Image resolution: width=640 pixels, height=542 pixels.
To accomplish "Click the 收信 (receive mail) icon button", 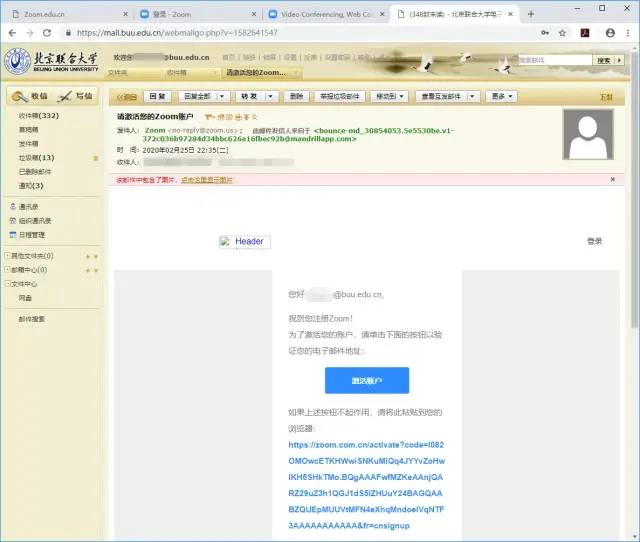I will click(28, 96).
